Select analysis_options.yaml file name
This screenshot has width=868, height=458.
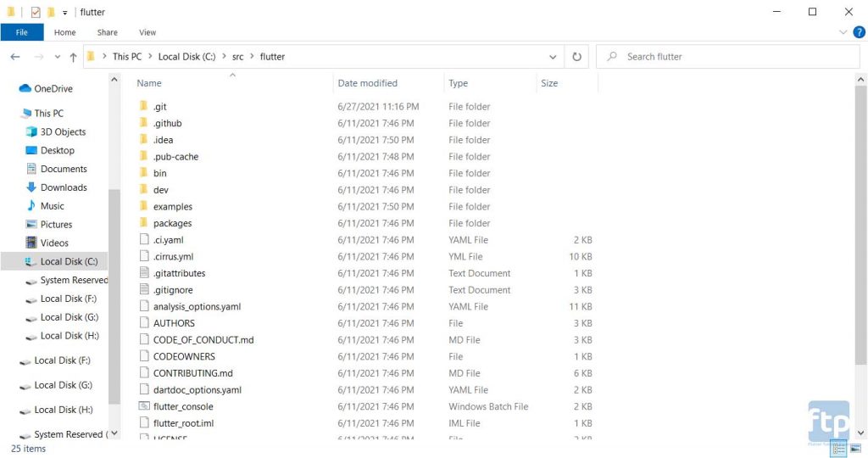point(197,306)
